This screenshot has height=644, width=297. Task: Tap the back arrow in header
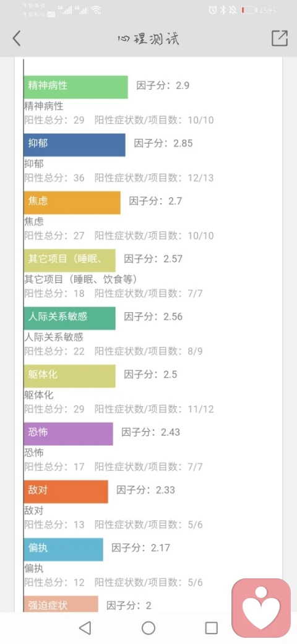tap(17, 38)
